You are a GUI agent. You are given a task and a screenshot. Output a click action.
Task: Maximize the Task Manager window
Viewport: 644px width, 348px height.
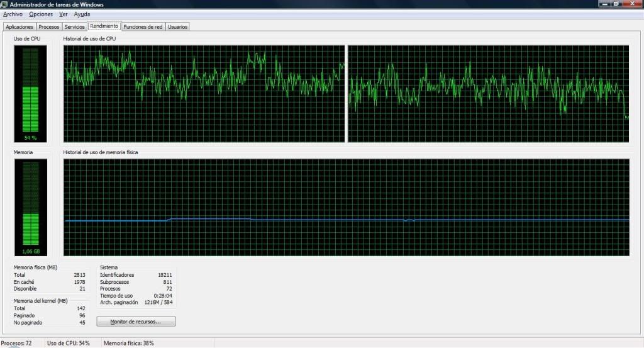point(616,4)
